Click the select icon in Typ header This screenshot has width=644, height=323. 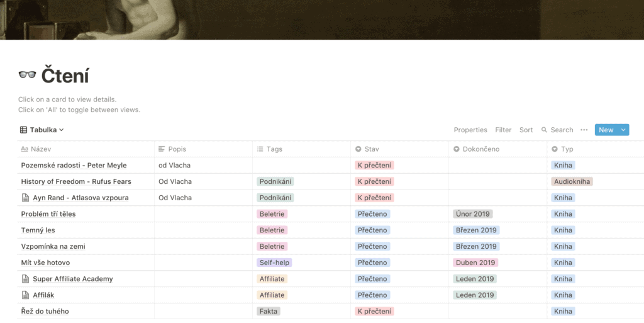pyautogui.click(x=555, y=149)
